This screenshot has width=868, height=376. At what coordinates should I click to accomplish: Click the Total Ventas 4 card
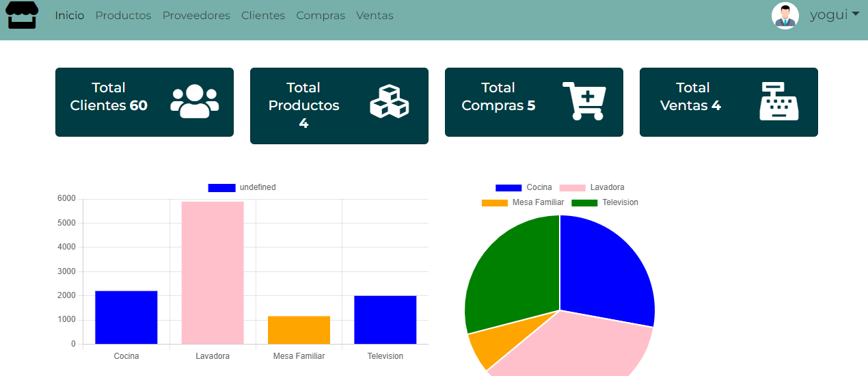pos(729,102)
